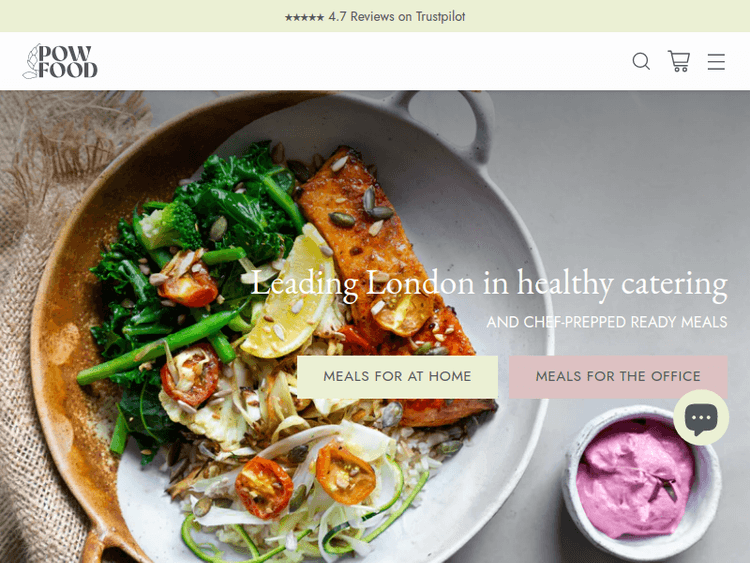Click the five-star rating icons in banner

[x=304, y=17]
